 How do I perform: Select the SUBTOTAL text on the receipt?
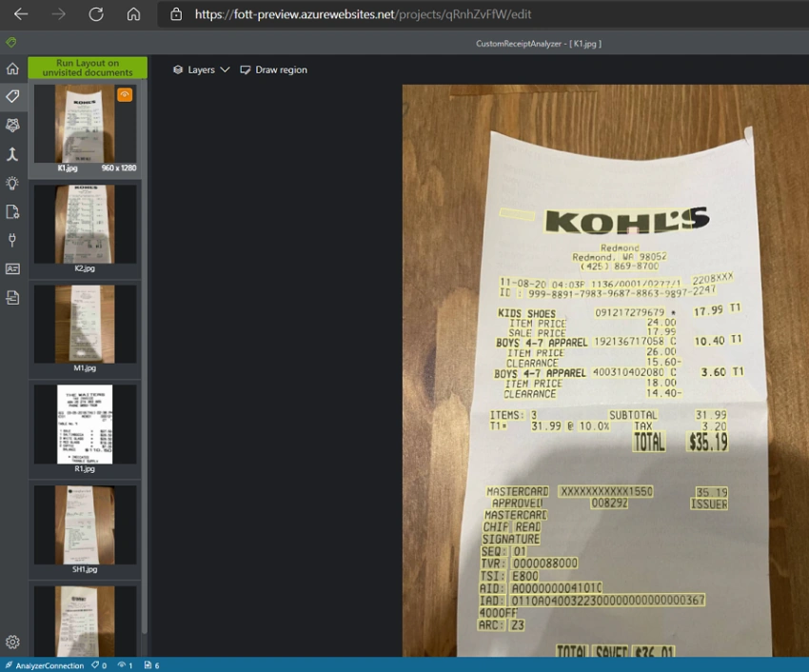633,415
